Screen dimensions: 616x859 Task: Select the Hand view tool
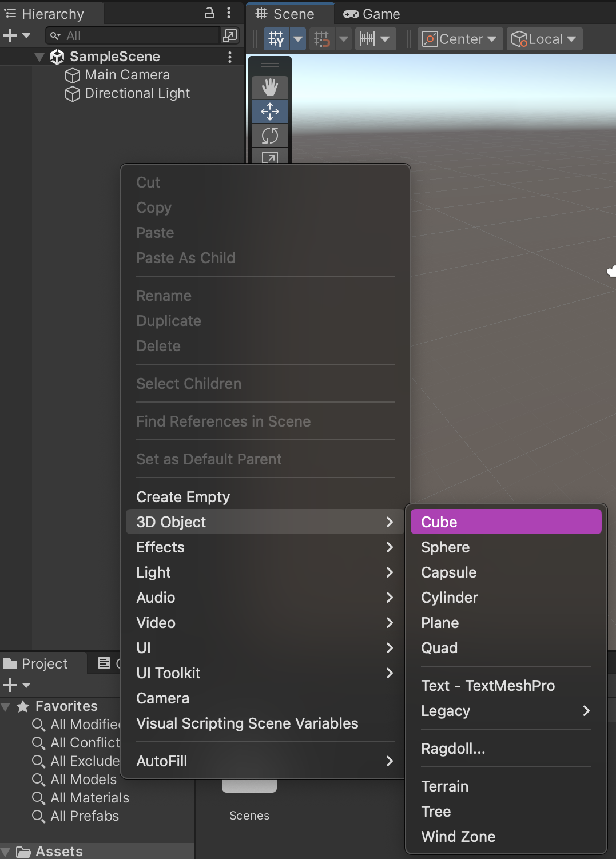point(270,88)
